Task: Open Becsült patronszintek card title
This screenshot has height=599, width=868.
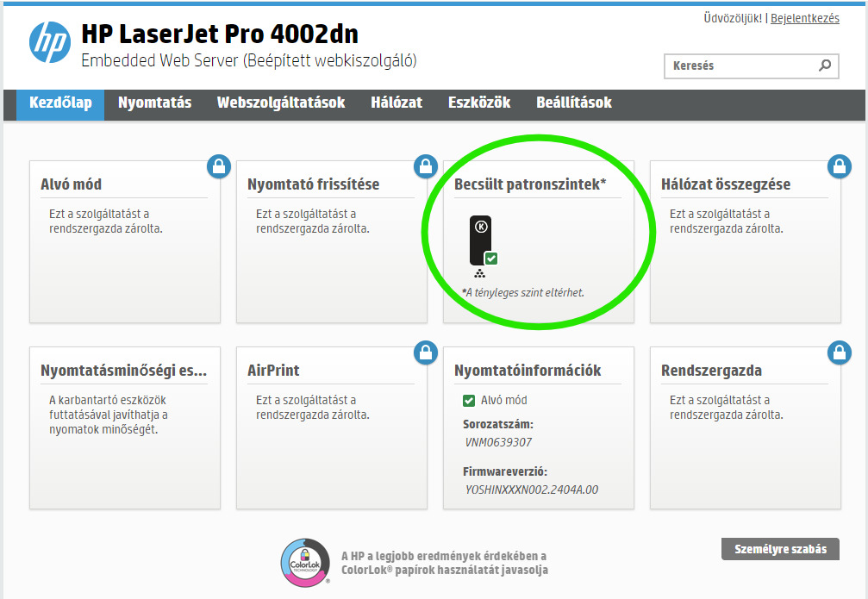Action: (530, 184)
